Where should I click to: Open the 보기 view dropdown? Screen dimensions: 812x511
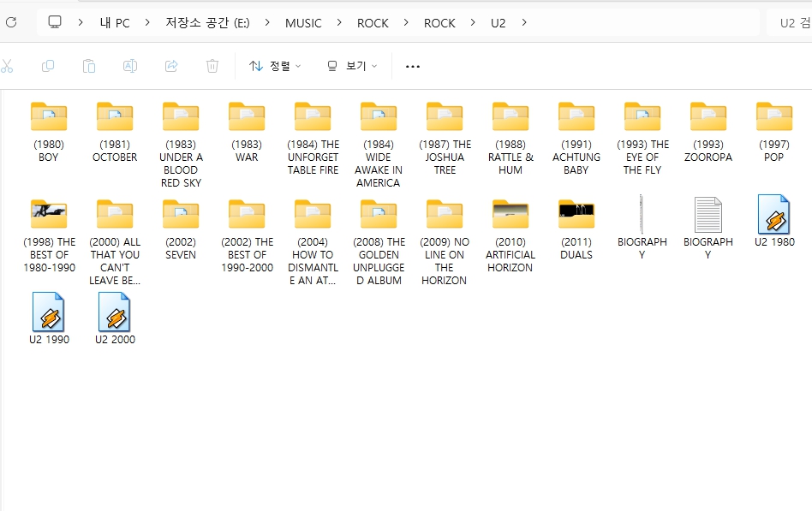(x=351, y=66)
